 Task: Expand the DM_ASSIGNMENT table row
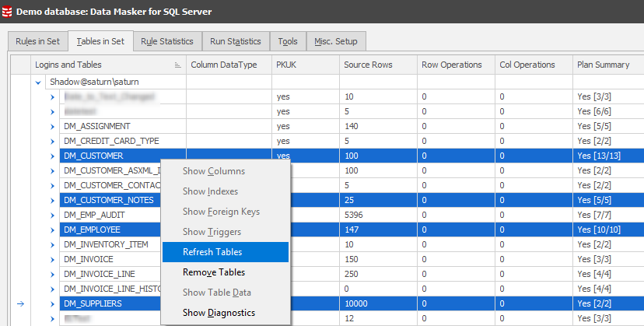tap(52, 126)
